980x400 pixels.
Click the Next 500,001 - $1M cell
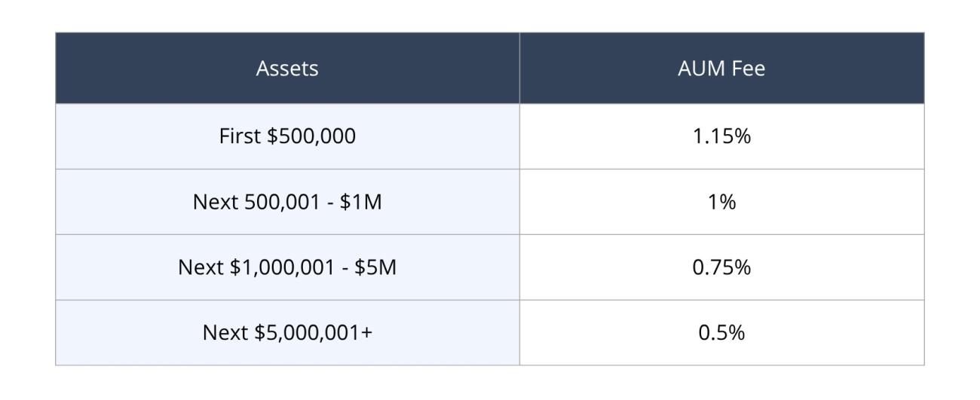click(287, 202)
